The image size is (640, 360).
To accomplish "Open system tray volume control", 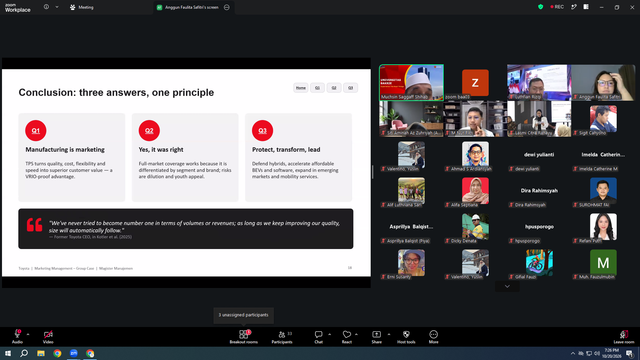I will click(x=596, y=353).
